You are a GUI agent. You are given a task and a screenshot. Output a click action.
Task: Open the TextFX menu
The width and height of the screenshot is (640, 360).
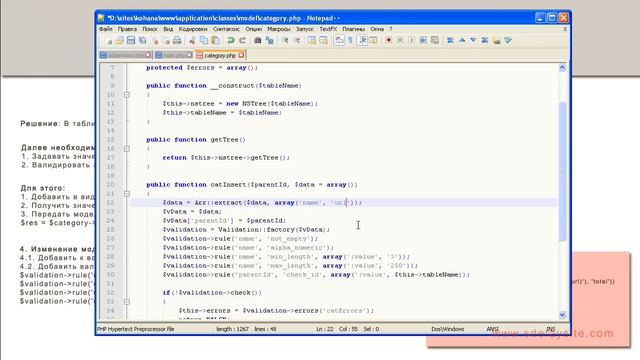pyautogui.click(x=328, y=29)
